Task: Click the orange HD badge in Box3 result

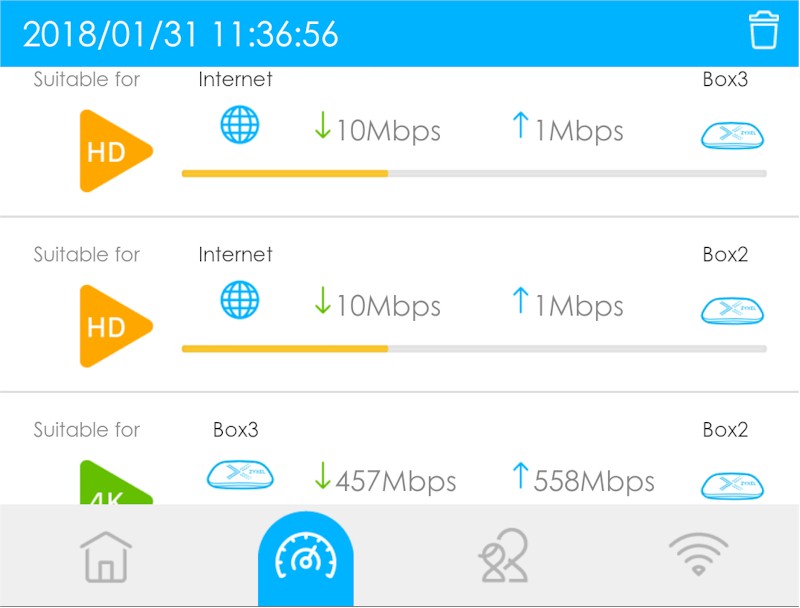Action: 116,151
